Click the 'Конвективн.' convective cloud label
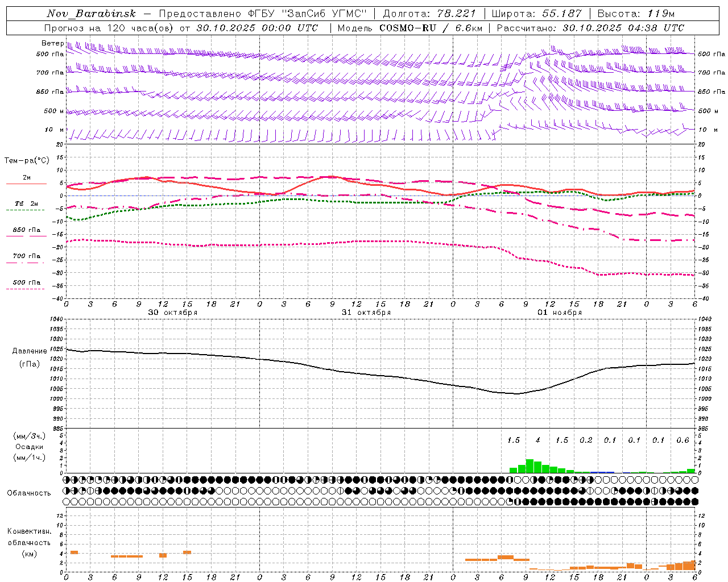 29,531
